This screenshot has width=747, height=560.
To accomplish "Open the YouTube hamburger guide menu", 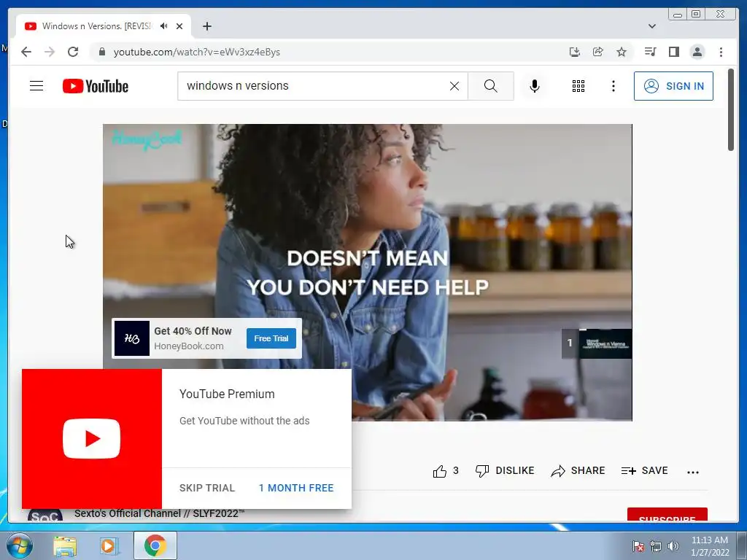I will (x=36, y=86).
